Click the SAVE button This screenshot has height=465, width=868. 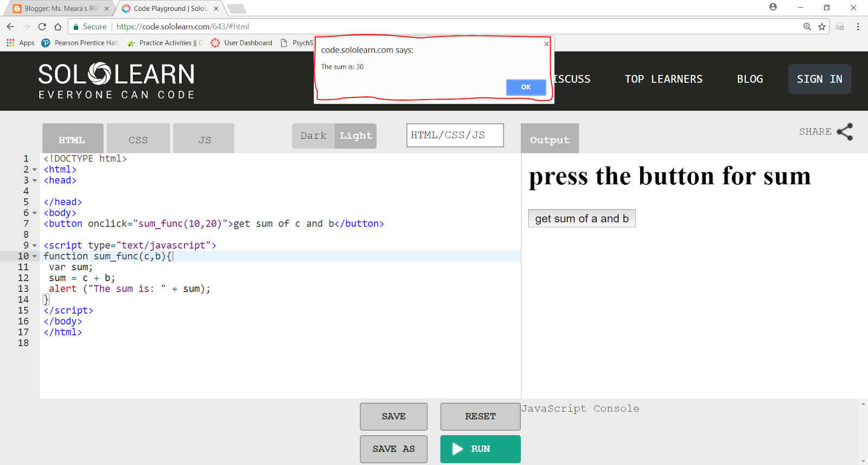[x=394, y=416]
